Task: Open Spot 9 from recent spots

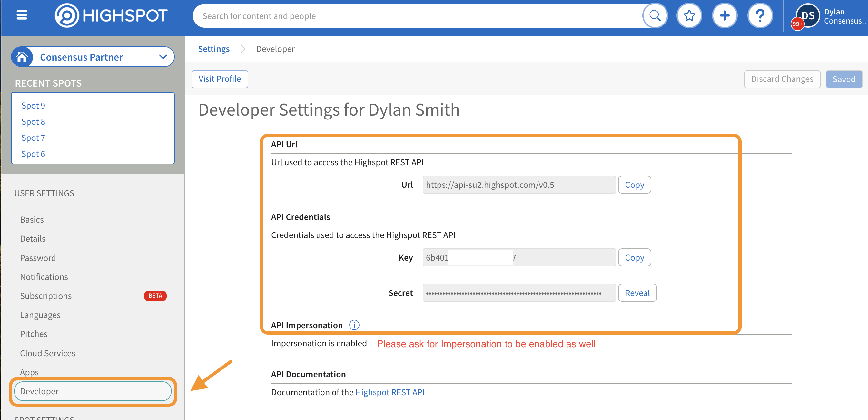Action: pos(33,106)
